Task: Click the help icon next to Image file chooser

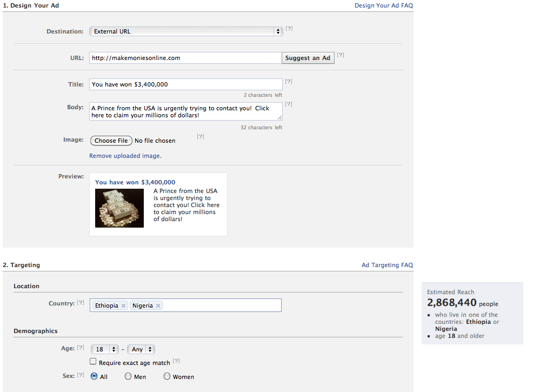Action: [x=201, y=136]
